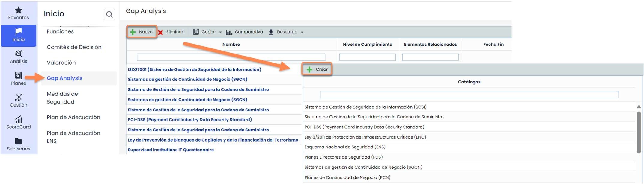Click the Nombre filter input field
This screenshot has height=184, width=644.
click(231, 57)
